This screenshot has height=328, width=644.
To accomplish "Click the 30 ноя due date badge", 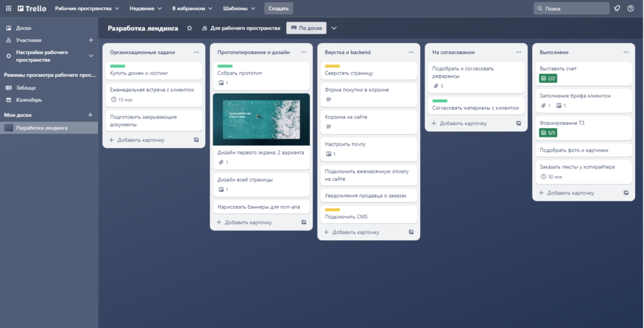I will 551,177.
